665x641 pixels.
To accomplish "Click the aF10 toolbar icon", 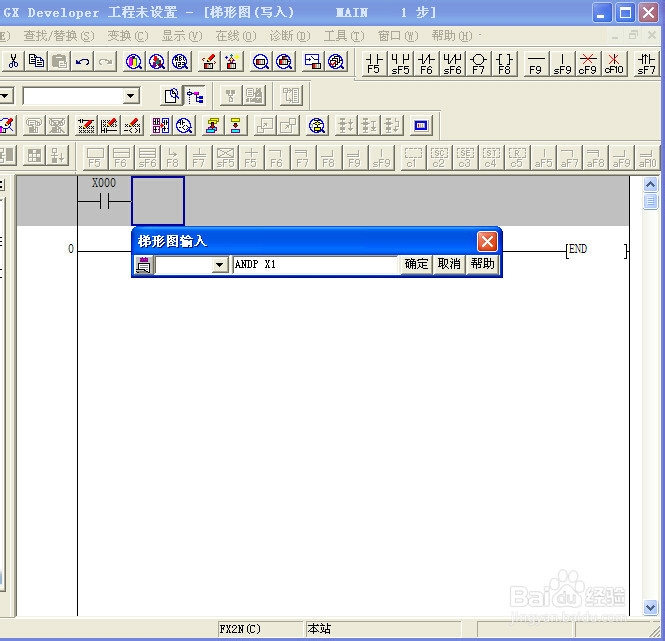I will click(x=648, y=158).
